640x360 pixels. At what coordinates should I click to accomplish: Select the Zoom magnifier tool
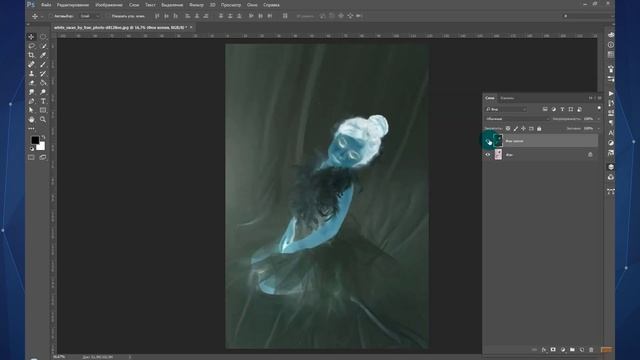(43, 120)
